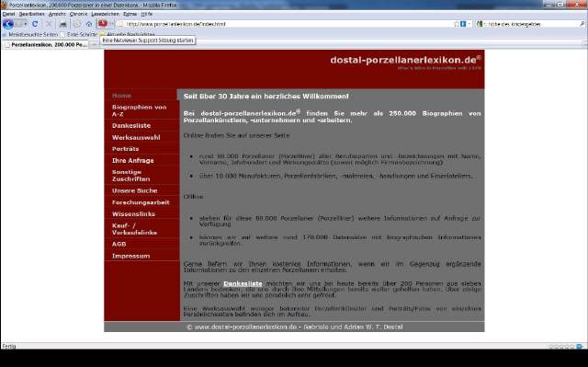Click the print icon in toolbar
Screen dimensions: 588x367
point(63,24)
